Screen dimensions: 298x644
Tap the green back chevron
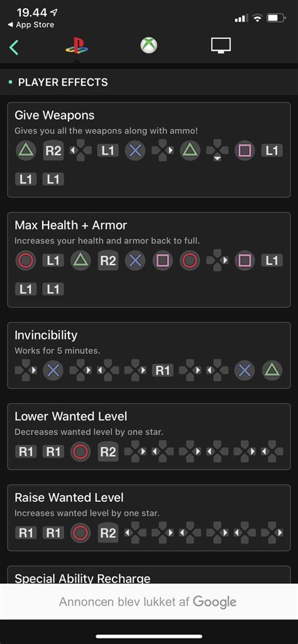14,46
